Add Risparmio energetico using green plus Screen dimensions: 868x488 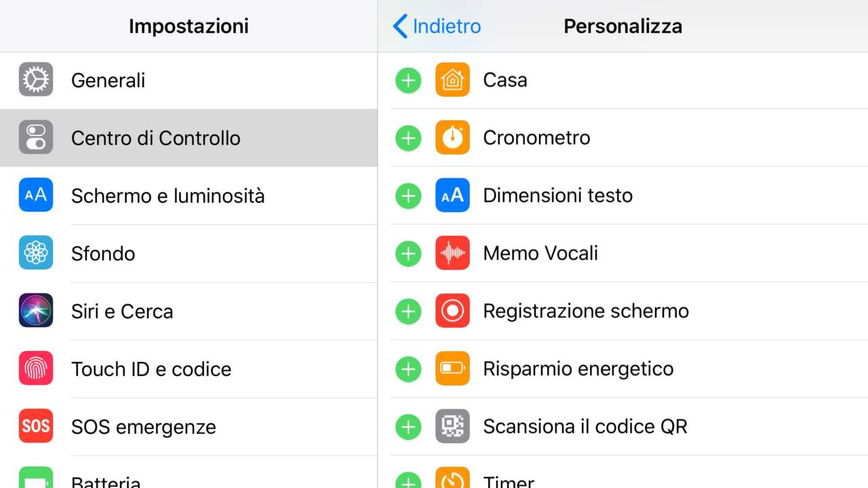coord(408,369)
